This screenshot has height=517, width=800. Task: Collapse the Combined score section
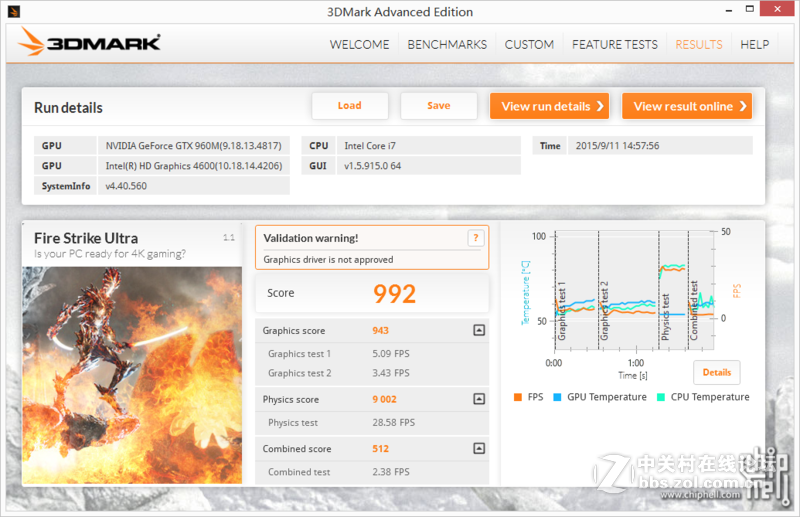pos(479,449)
